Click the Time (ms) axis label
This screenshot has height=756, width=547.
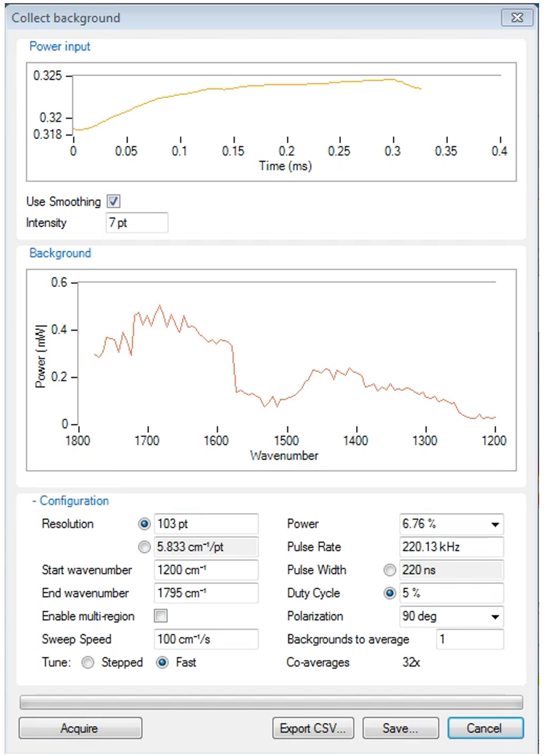285,166
